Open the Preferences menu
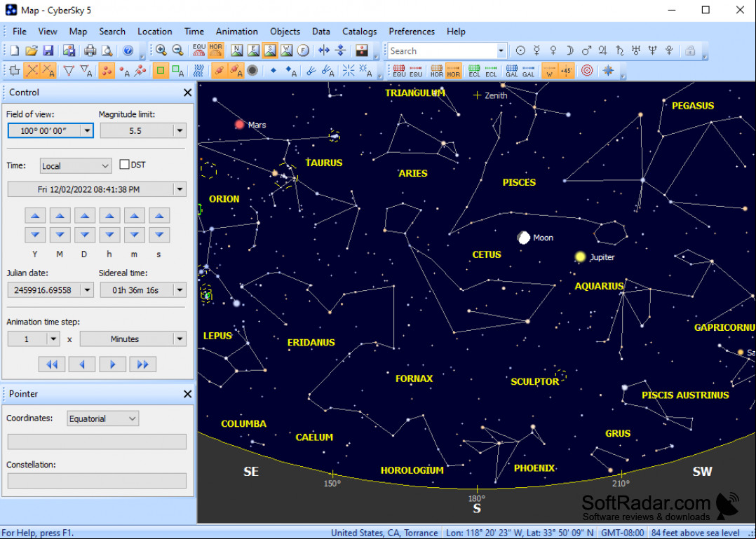Viewport: 756px width, 539px height. [x=412, y=32]
